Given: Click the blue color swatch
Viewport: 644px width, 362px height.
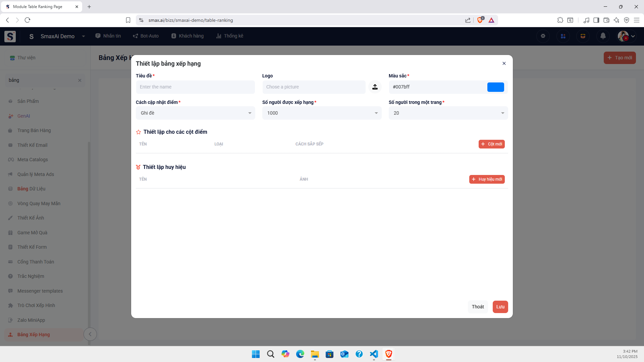Looking at the screenshot, I should (x=495, y=87).
